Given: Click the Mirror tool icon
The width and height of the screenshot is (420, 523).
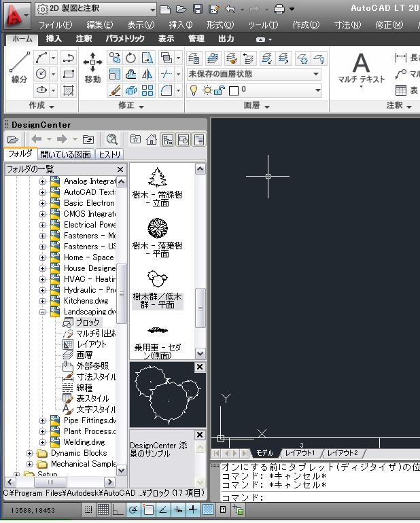Looking at the screenshot, I should click(x=147, y=74).
